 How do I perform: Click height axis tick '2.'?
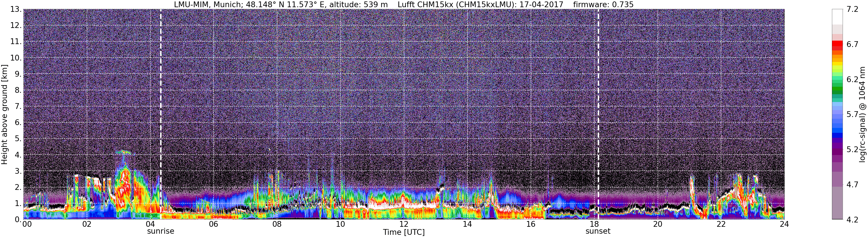tap(18, 187)
